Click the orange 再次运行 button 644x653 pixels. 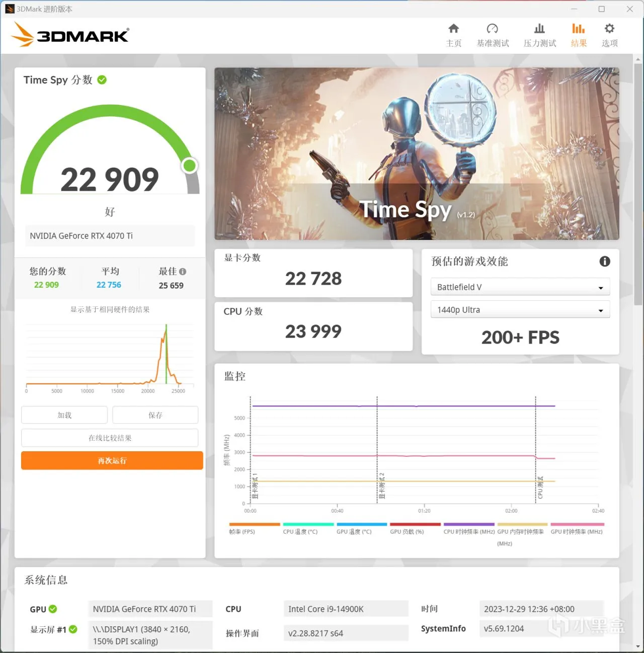click(x=112, y=460)
